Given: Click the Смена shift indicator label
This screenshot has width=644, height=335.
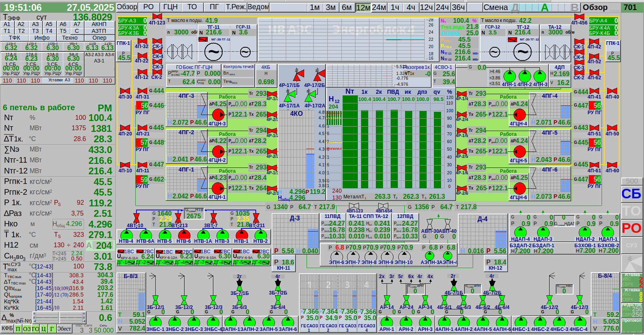Looking at the screenshot, I should tap(496, 7).
